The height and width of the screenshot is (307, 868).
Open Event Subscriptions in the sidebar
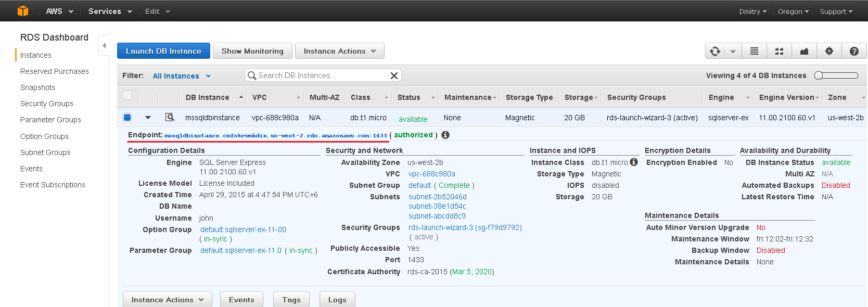53,185
